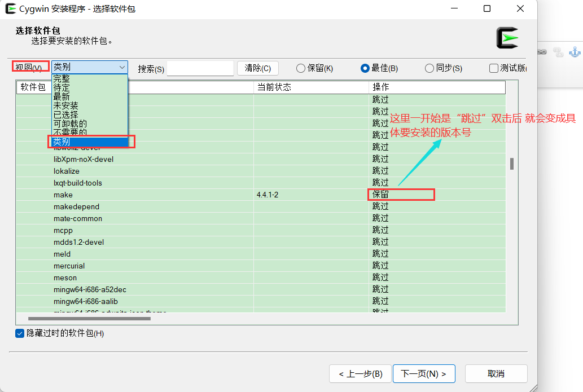Image resolution: width=583 pixels, height=392 pixels.
Task: Click the 操作 column header
Action: [x=437, y=87]
